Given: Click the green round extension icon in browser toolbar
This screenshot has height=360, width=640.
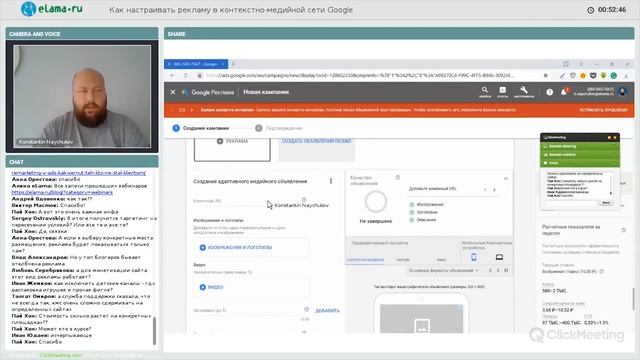Looking at the screenshot, I should [x=613, y=76].
